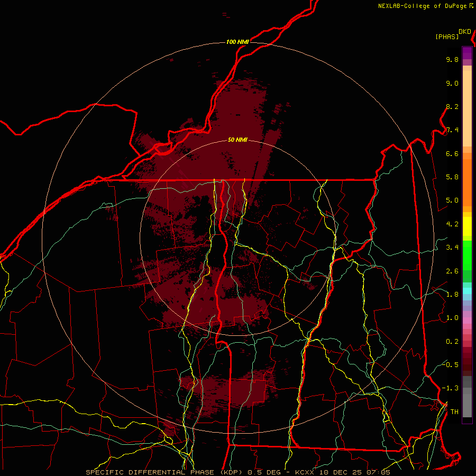
Task: Click the 0.2 legend value
Action: coord(452,342)
